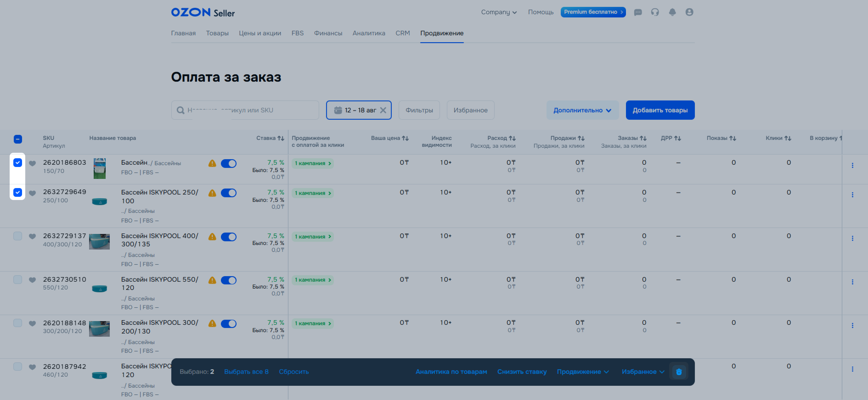868x400 pixels.
Task: Favorite the product SKU 2620186803
Action: (32, 163)
